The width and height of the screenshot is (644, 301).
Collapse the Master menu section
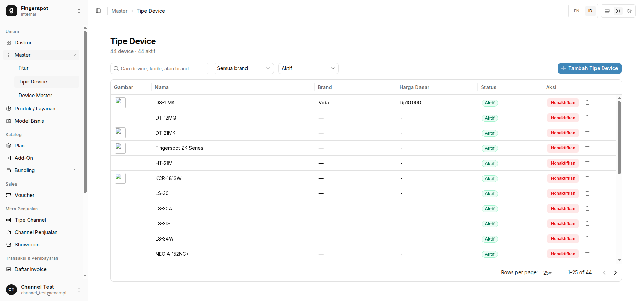pyautogui.click(x=41, y=55)
